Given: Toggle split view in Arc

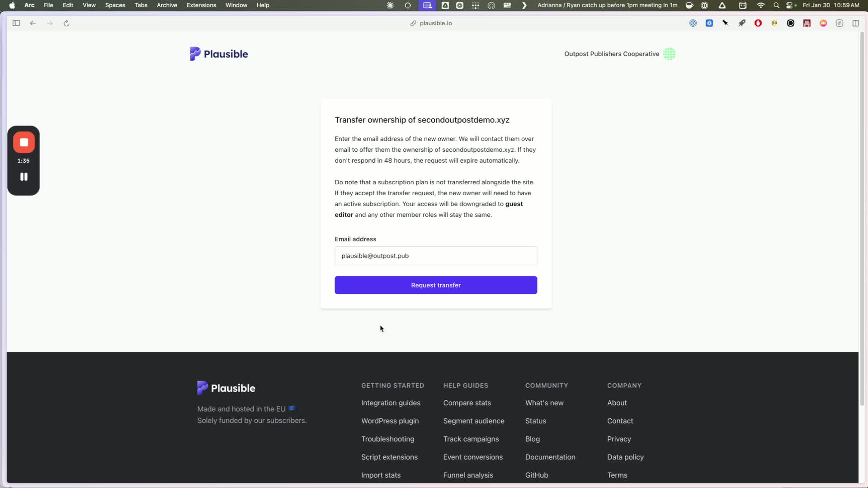Looking at the screenshot, I should point(856,23).
